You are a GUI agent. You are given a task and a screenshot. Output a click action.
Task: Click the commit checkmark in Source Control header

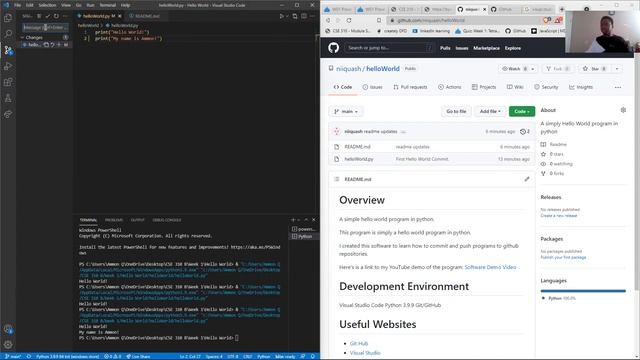pyautogui.click(x=47, y=16)
